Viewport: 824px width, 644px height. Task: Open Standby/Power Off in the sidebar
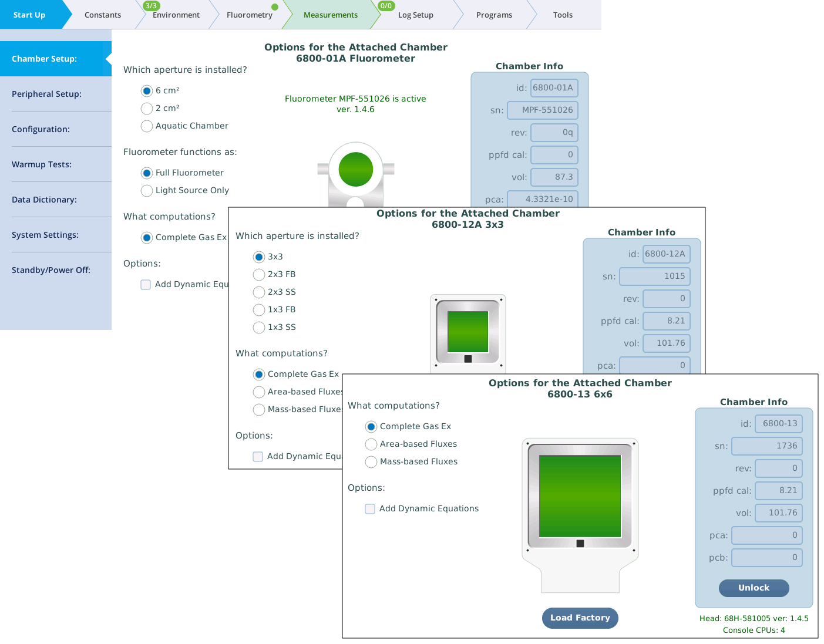point(56,270)
